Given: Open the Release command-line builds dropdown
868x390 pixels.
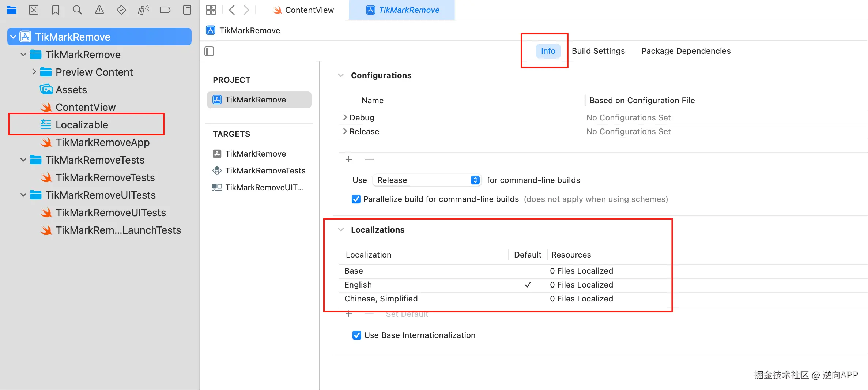Looking at the screenshot, I should pyautogui.click(x=427, y=180).
